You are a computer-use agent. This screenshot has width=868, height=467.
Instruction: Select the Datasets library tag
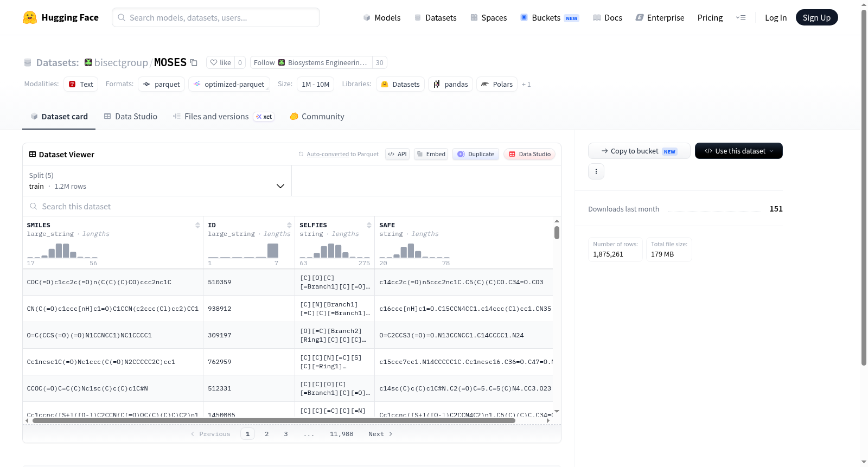(400, 84)
